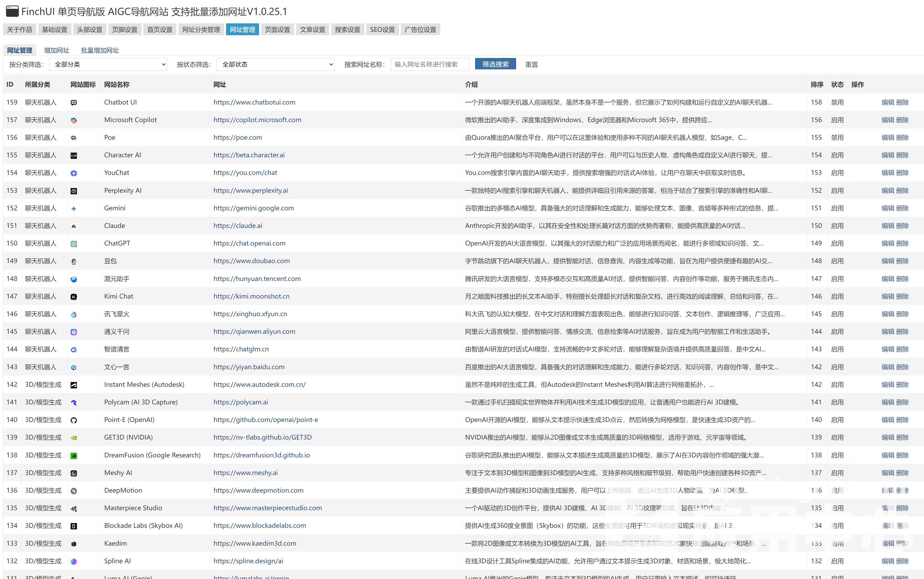Switch to the 批量增加网址 sub-tab
This screenshot has height=579, width=924.
(100, 50)
